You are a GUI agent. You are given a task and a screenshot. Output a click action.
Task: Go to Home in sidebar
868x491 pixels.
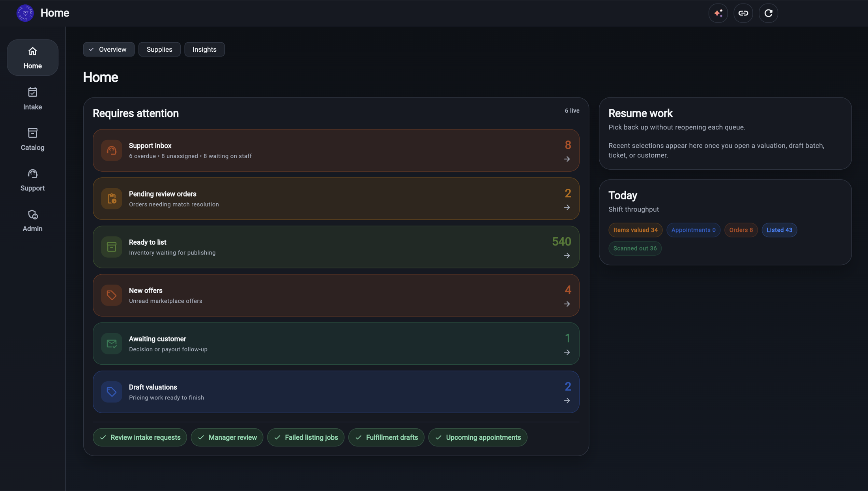32,58
